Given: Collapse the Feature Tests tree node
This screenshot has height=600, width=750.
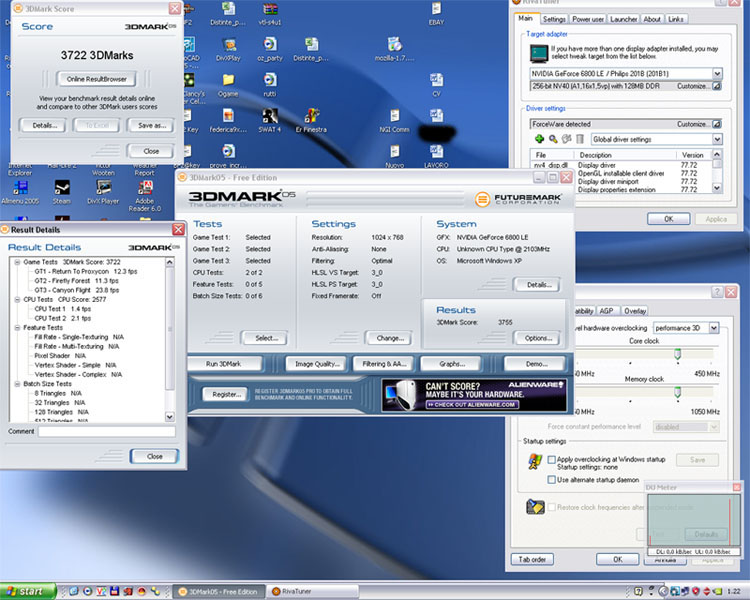Looking at the screenshot, I should pyautogui.click(x=17, y=328).
